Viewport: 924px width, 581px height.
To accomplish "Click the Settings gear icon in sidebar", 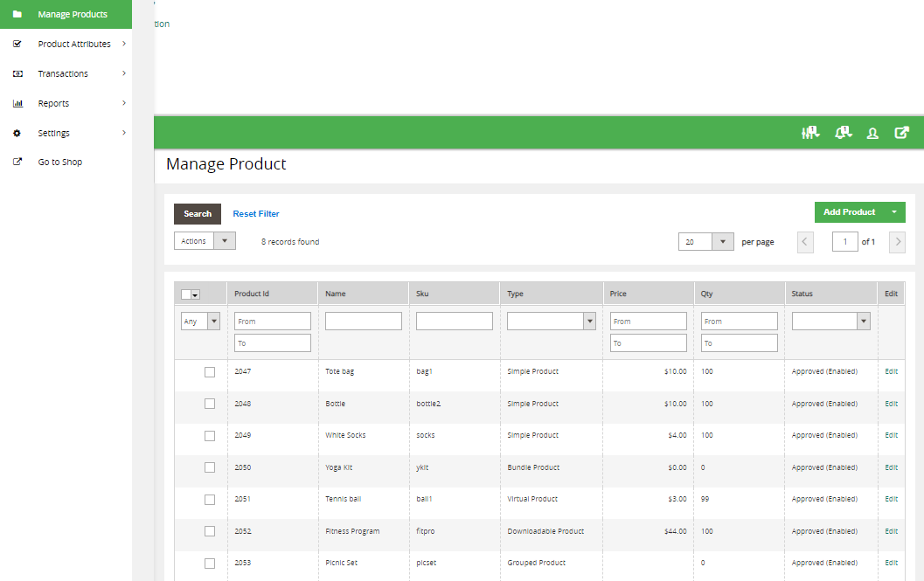I will 17,133.
